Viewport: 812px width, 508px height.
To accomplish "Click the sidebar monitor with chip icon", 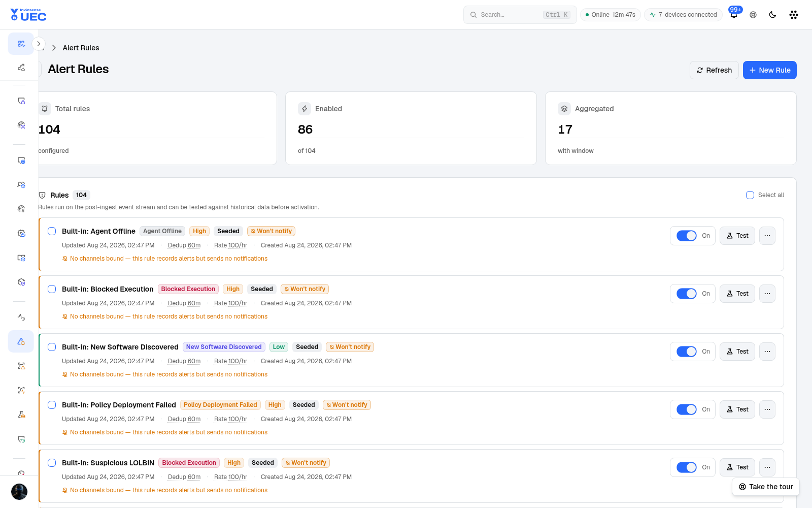I will click(x=21, y=160).
